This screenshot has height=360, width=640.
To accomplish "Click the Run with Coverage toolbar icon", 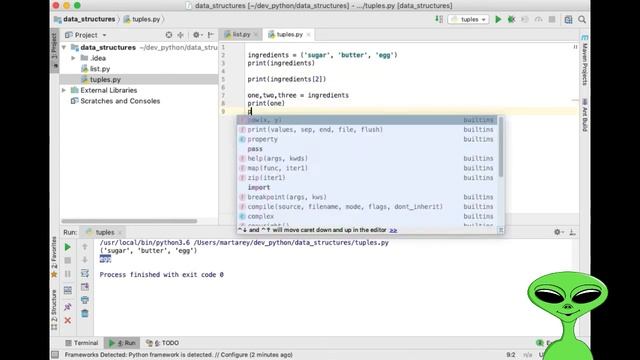I will [525, 19].
